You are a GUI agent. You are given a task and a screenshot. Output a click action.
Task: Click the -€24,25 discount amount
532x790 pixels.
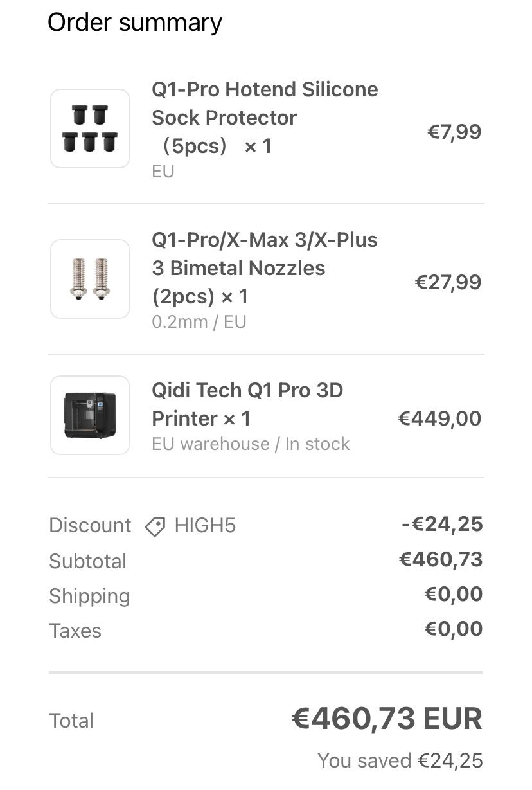[442, 525]
